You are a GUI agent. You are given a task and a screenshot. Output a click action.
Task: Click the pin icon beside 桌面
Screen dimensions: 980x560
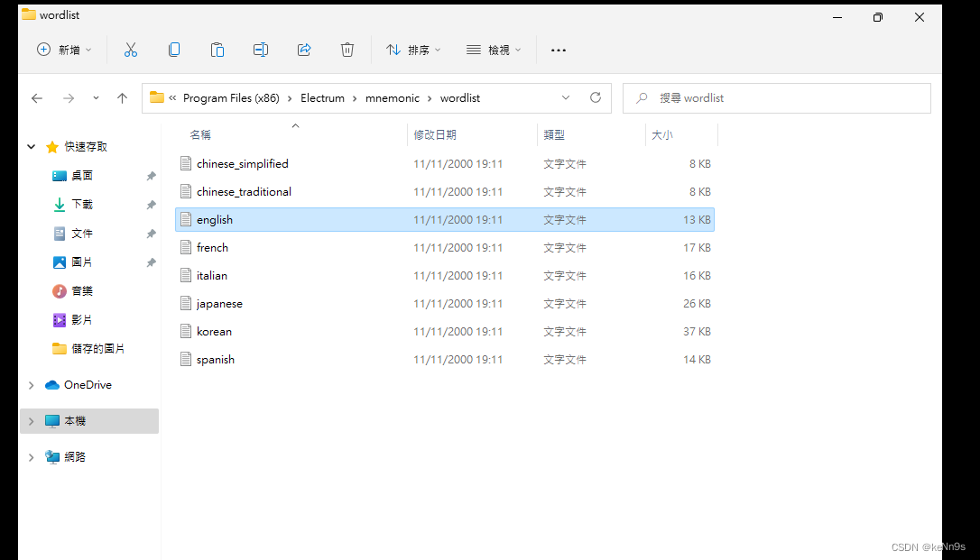pyautogui.click(x=152, y=176)
